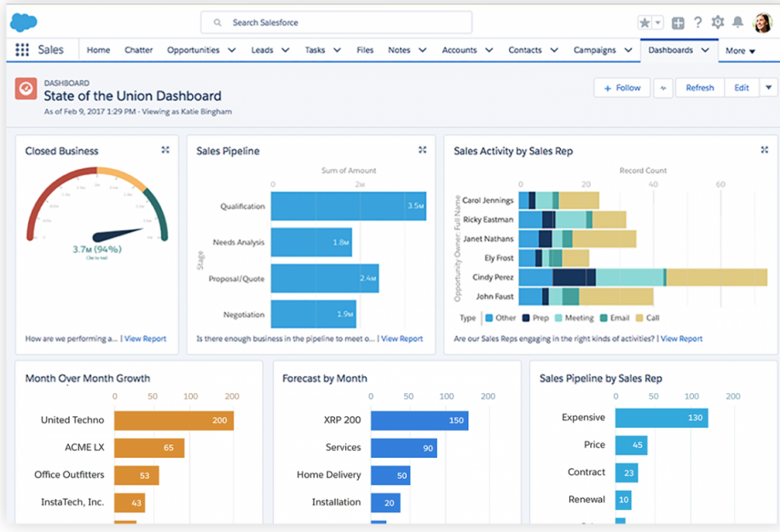Click the State of the Union Dashboard title
780x532 pixels.
pyautogui.click(x=132, y=96)
